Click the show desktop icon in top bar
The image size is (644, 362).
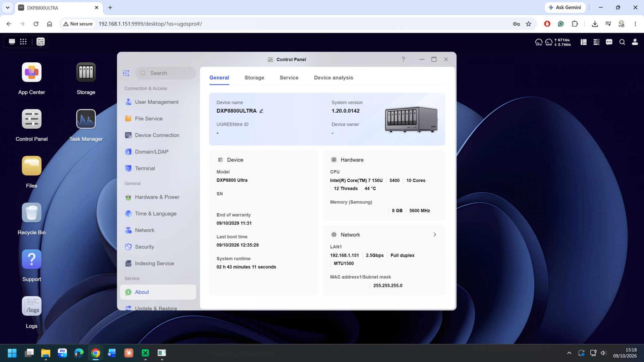[12, 42]
